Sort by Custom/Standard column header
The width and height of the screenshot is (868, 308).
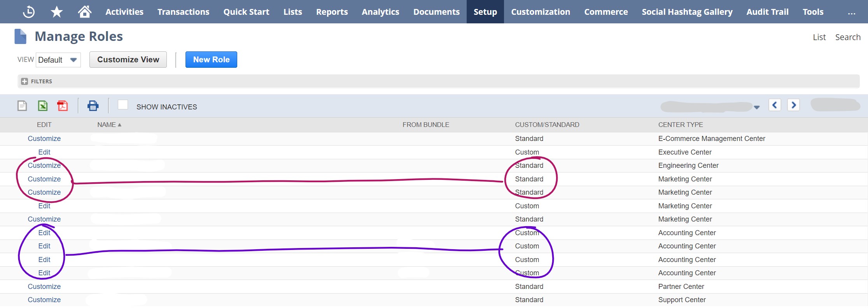tap(547, 125)
